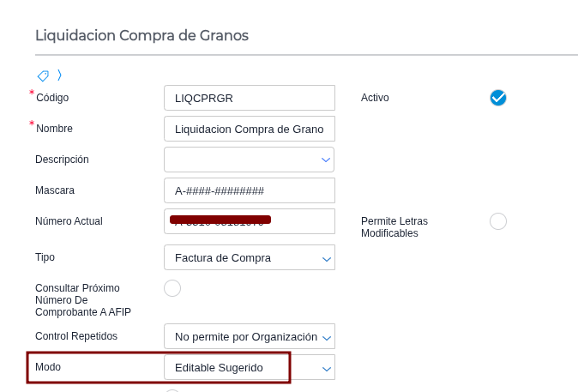Click the Liquidacion Compra de Granos heading
This screenshot has height=392, width=578.
[141, 35]
